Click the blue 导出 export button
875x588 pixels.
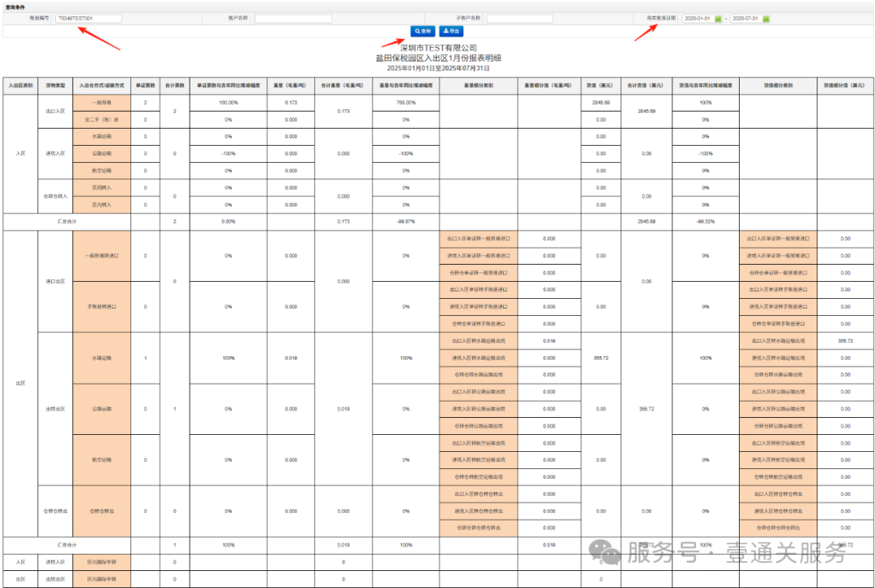pos(451,32)
